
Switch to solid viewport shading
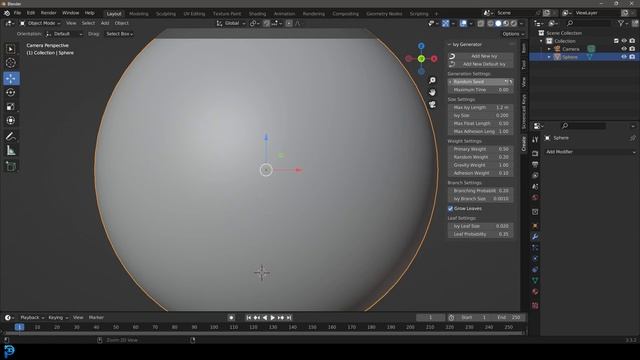point(498,24)
